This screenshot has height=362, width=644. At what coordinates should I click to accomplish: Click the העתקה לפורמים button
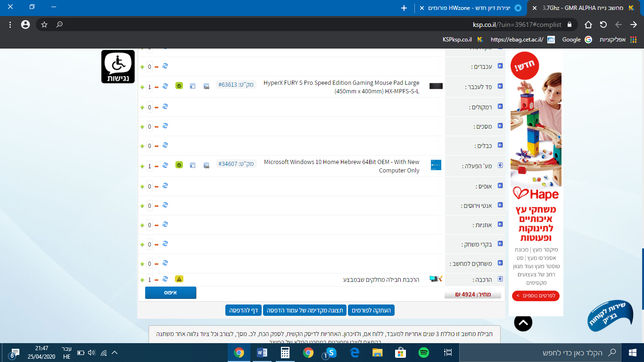tap(371, 310)
